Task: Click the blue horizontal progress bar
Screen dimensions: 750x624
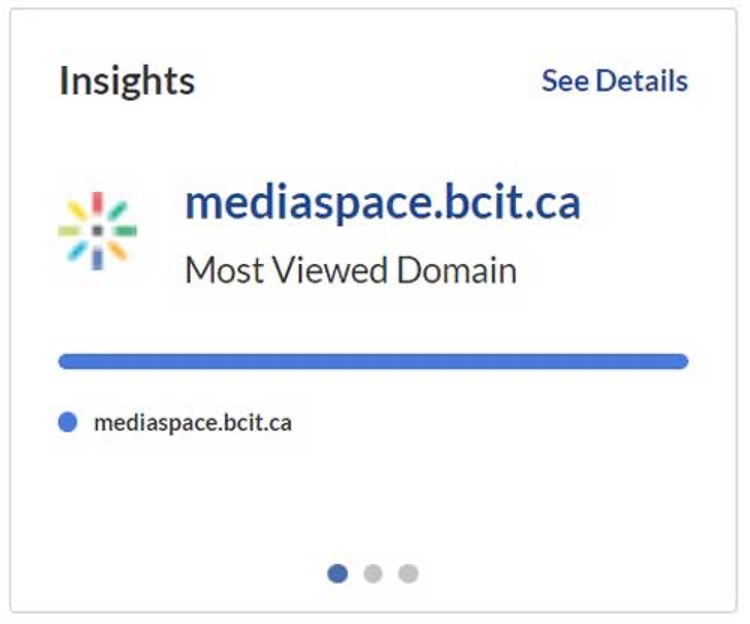Action: [x=373, y=361]
